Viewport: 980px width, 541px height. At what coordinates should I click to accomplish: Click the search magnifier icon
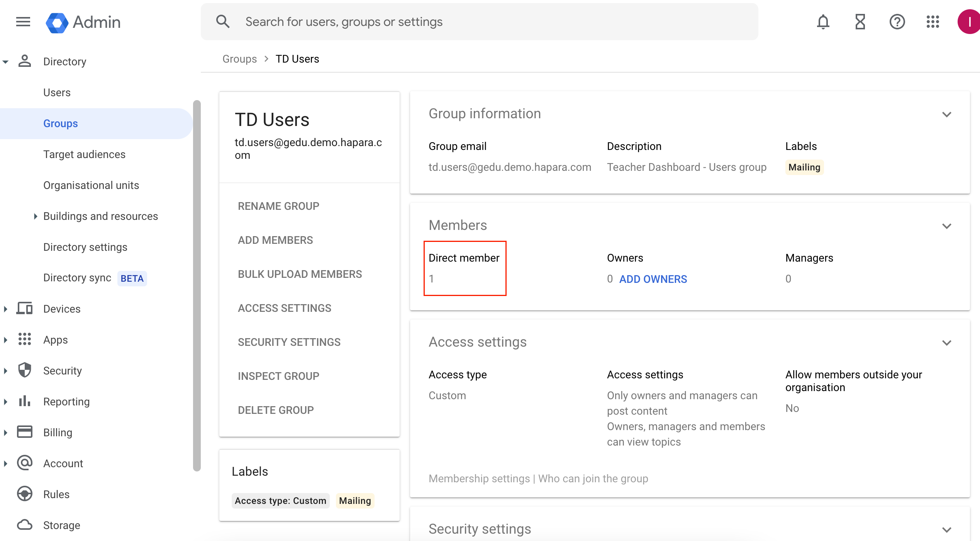point(223,22)
